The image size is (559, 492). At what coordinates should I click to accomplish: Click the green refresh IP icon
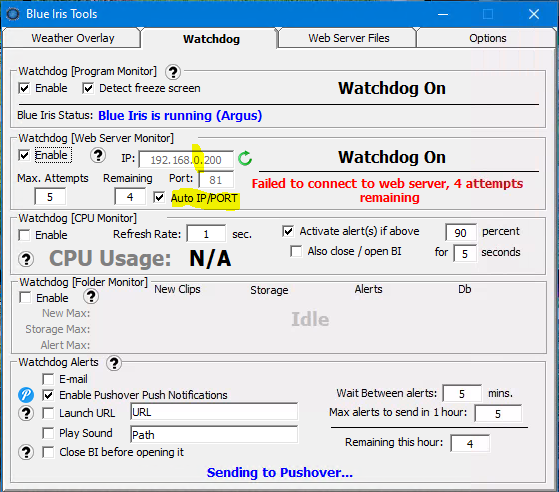(245, 158)
